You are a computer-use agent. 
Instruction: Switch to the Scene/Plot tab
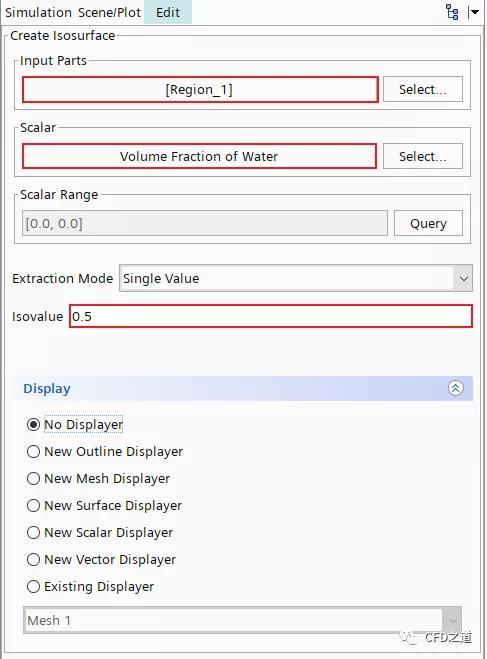click(109, 12)
